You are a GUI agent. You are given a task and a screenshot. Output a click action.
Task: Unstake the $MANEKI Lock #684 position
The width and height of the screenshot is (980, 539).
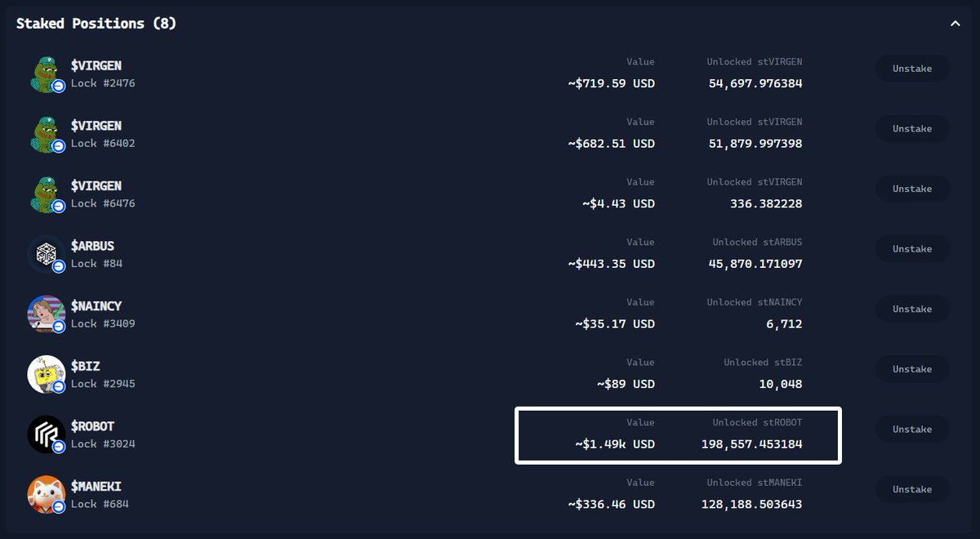912,489
